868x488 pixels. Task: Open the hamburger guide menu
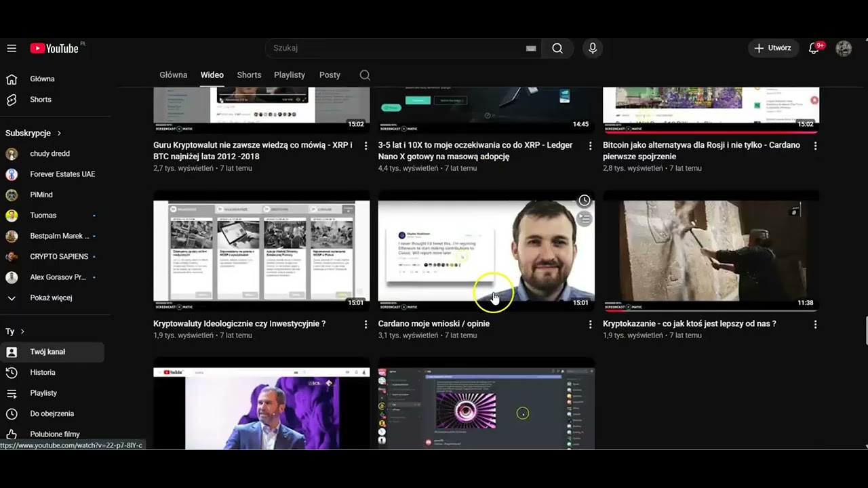(12, 48)
